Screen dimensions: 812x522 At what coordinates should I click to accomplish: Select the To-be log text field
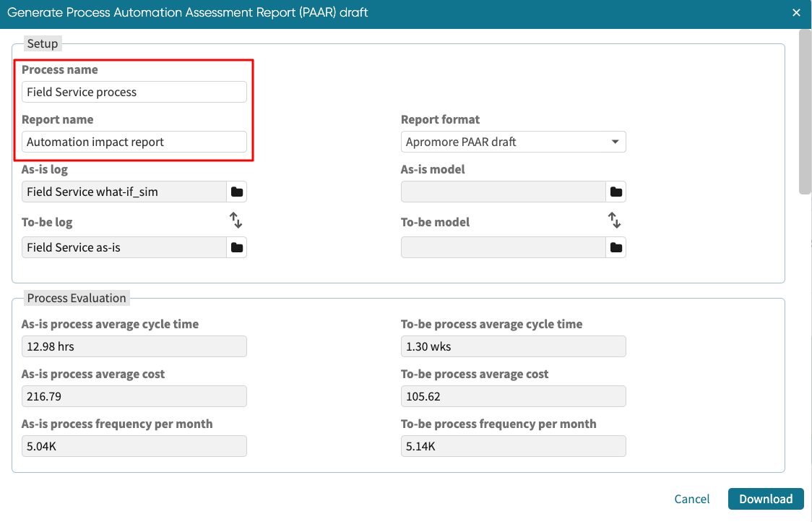click(124, 247)
